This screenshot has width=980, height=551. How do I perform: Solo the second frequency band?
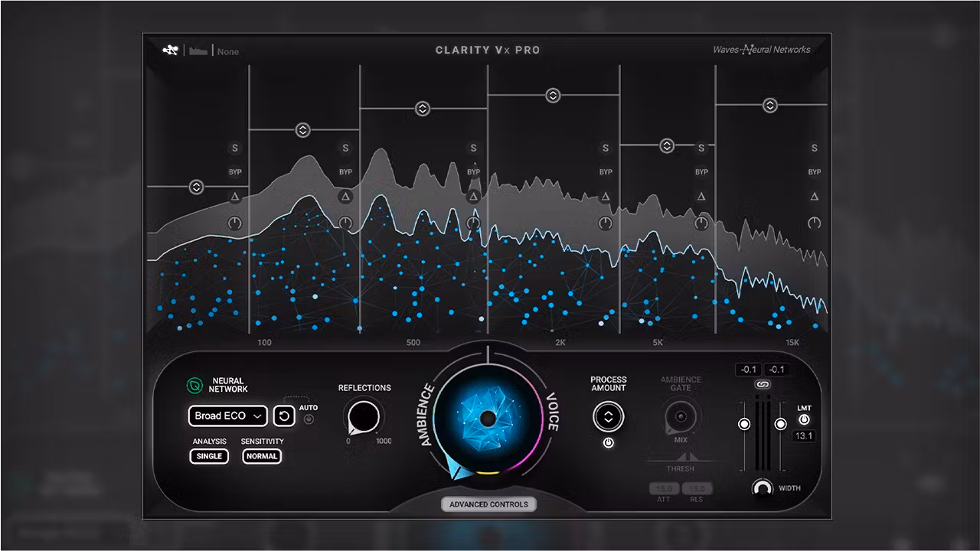point(345,148)
